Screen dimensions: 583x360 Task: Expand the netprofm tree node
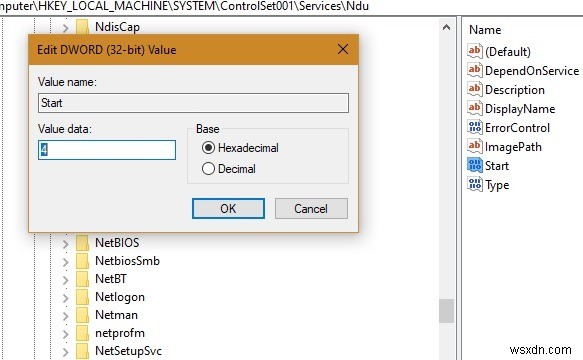pyautogui.click(x=65, y=334)
